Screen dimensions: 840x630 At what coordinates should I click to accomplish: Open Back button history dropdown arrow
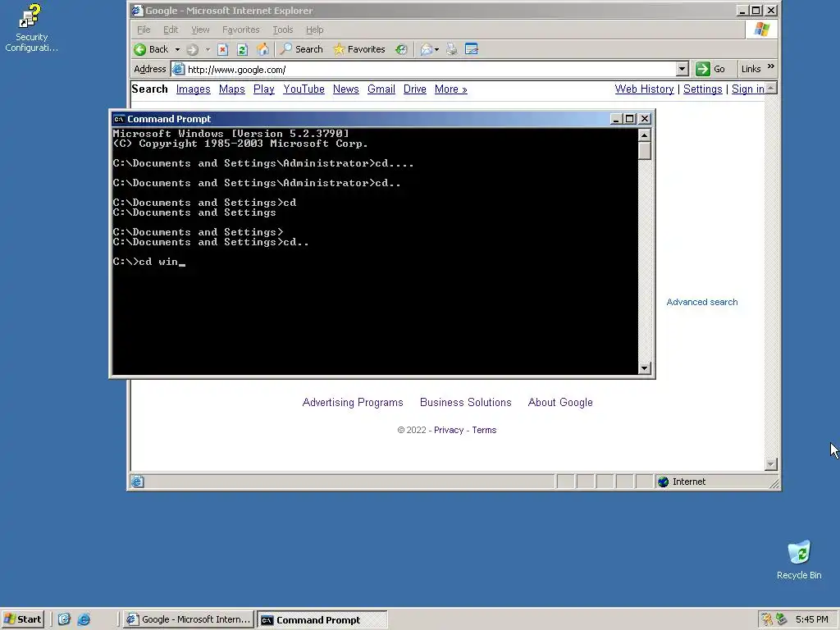177,49
